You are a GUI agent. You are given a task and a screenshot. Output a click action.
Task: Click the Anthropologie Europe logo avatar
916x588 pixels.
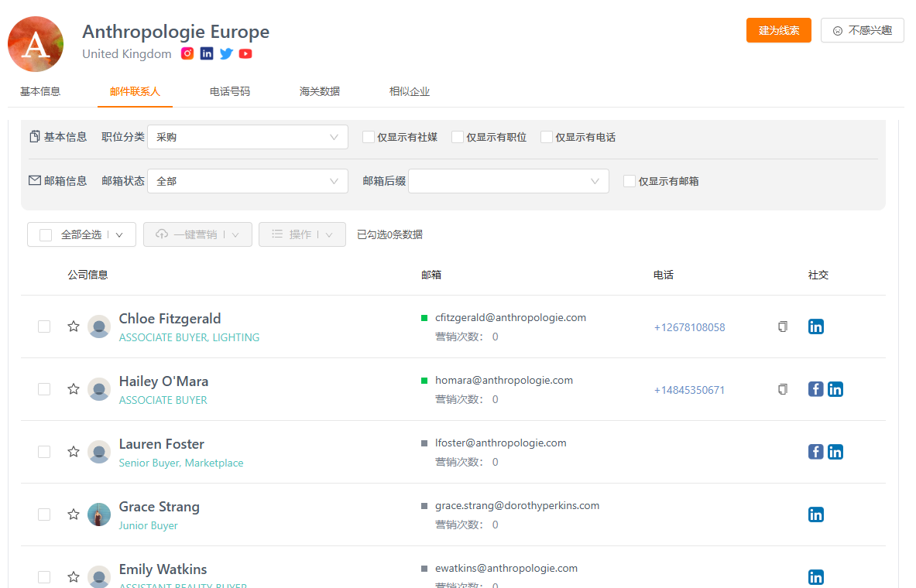coord(36,44)
